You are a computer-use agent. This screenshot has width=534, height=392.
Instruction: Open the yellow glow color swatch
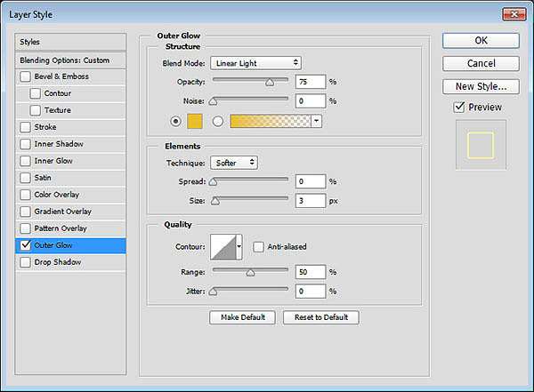click(x=195, y=121)
